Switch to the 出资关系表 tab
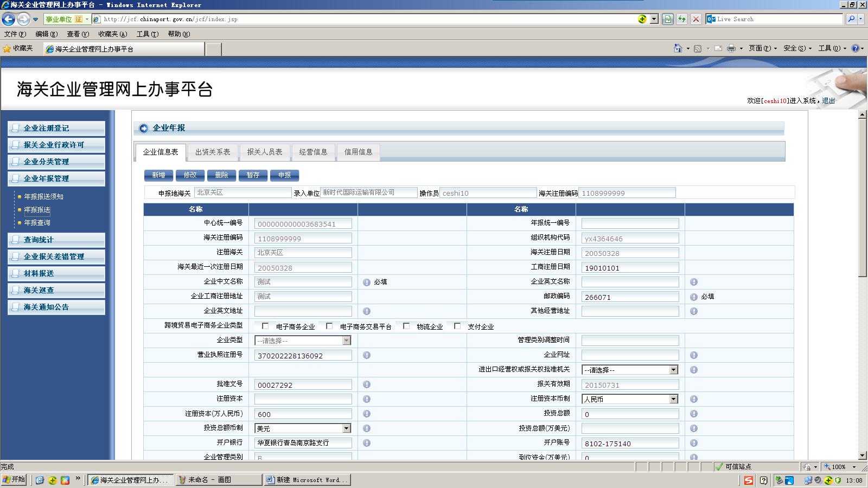Viewport: 868px width, 488px height. tap(213, 152)
